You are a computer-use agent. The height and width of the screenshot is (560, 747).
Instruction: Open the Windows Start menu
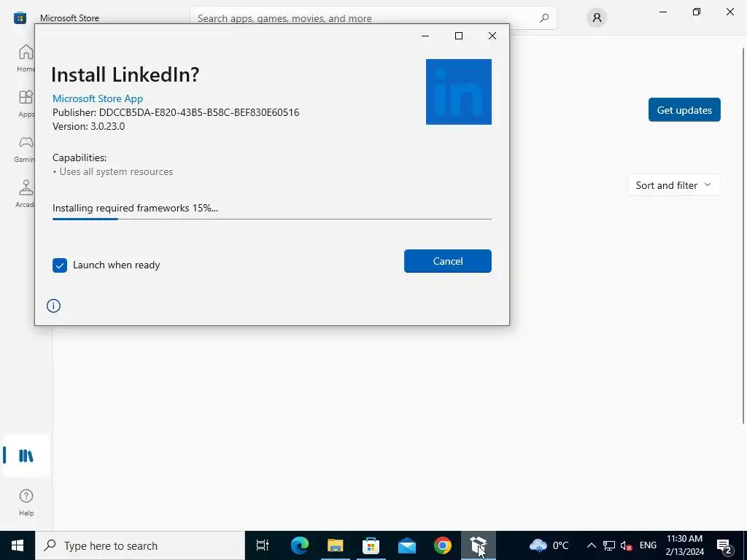(x=18, y=545)
